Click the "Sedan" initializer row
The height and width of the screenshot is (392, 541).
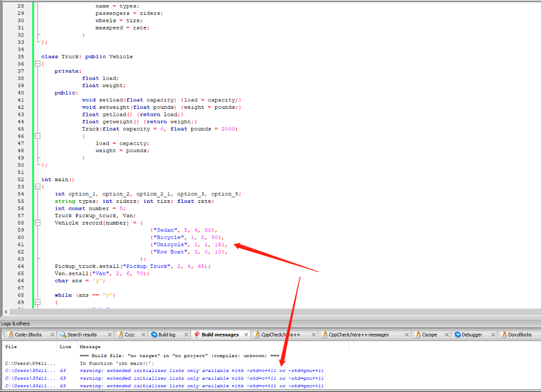pyautogui.click(x=184, y=230)
